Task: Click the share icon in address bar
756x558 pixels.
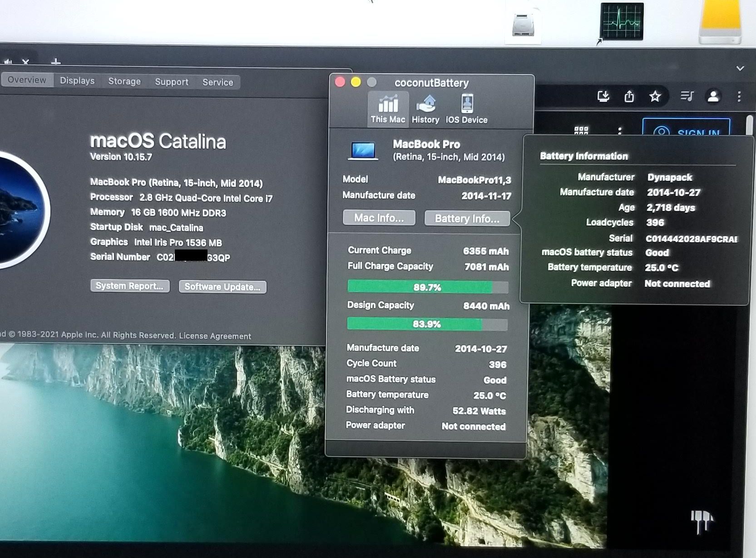Action: [629, 96]
